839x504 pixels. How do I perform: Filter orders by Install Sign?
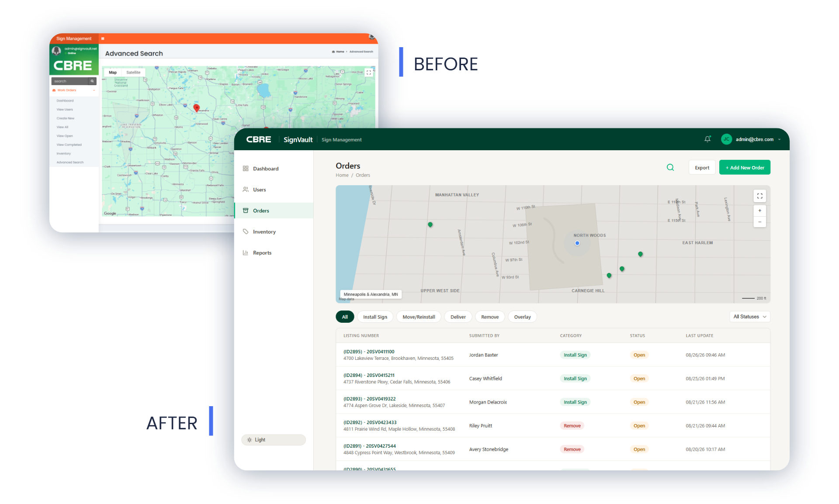point(375,317)
